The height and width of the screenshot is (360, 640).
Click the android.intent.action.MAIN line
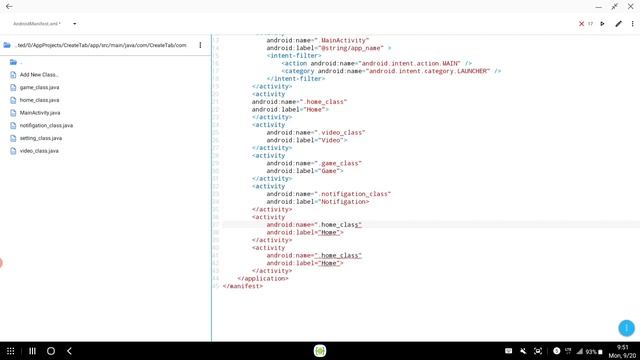coord(376,63)
